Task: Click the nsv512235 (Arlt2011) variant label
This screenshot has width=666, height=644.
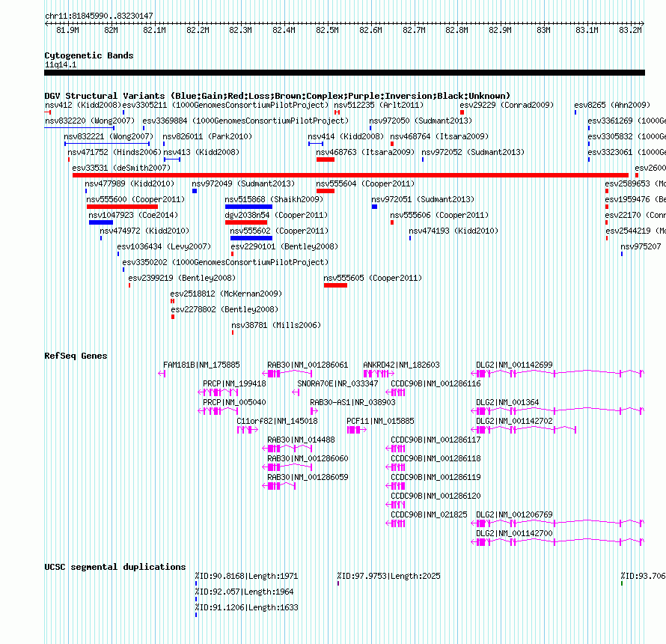Action: tap(379, 105)
